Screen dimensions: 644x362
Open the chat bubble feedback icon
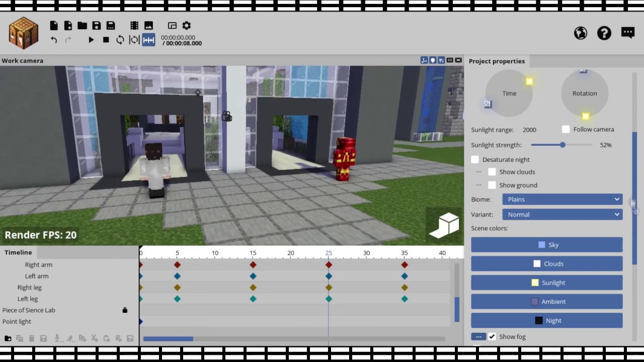coord(628,33)
